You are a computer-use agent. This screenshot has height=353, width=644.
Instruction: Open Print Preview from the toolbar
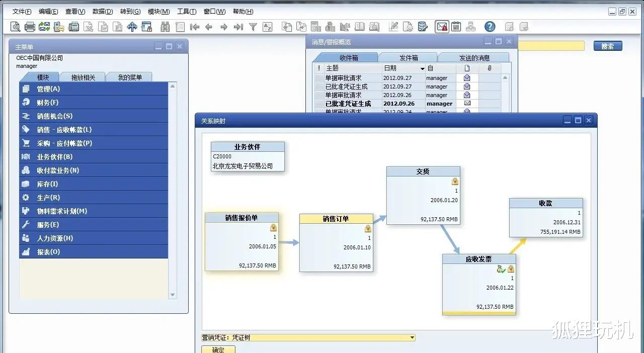(x=16, y=27)
